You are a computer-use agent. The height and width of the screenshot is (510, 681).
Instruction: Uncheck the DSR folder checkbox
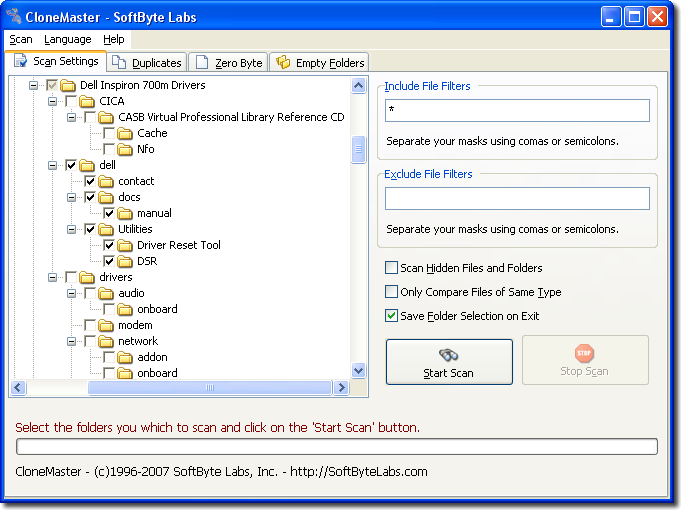109,262
